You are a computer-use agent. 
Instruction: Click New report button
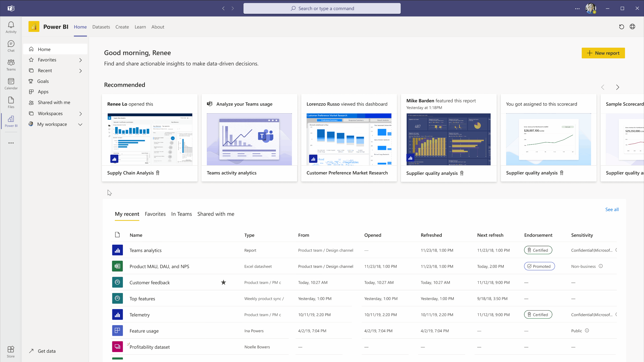[603, 53]
